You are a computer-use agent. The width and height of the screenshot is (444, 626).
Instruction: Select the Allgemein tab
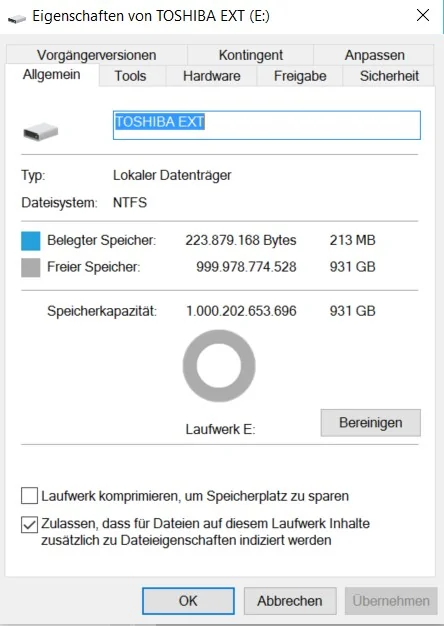52,75
